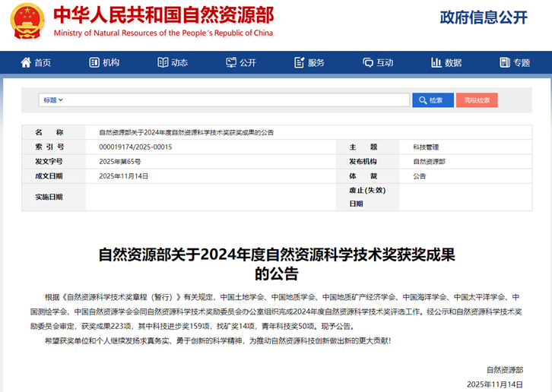Screen dimensions: 552x392
Task: Open the 首页 navigation tab
Action: pos(43,62)
